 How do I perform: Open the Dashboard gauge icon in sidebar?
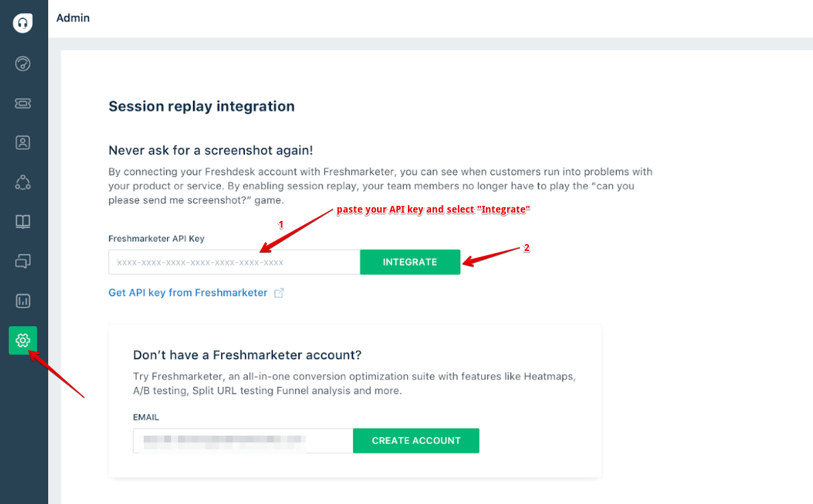coord(23,64)
